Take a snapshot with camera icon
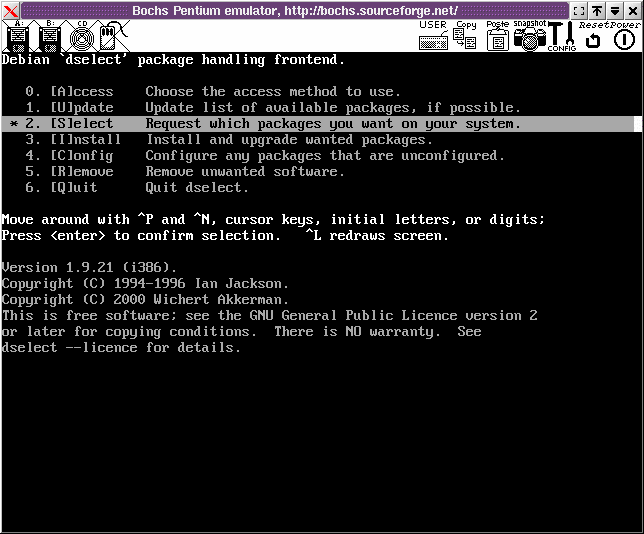This screenshot has width=644, height=534. tap(530, 37)
